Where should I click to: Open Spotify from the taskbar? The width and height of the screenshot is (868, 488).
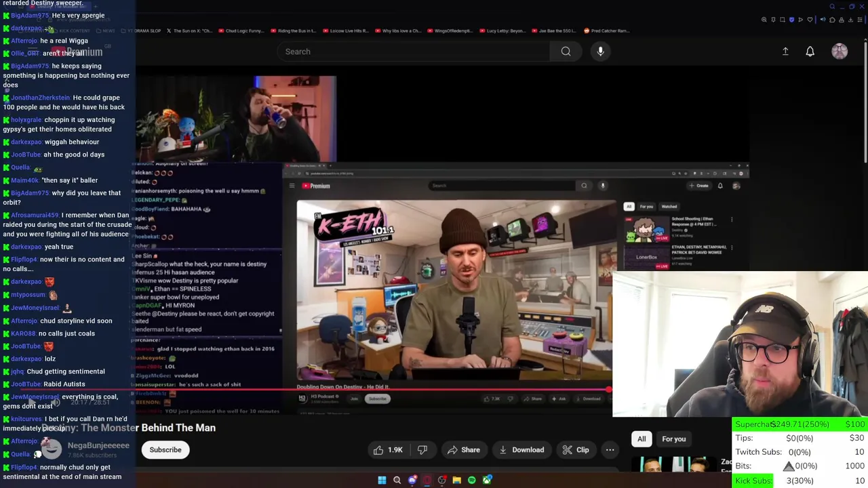click(x=472, y=481)
